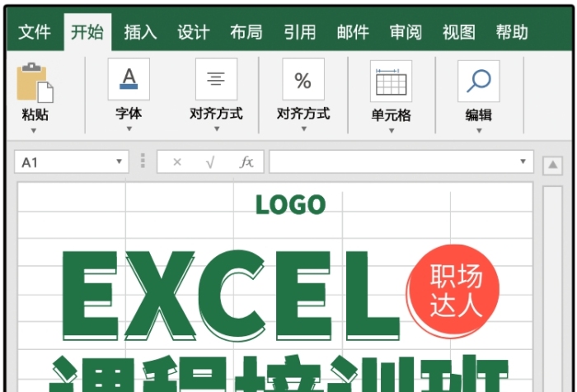Click the scroll up arrow button

pyautogui.click(x=553, y=166)
